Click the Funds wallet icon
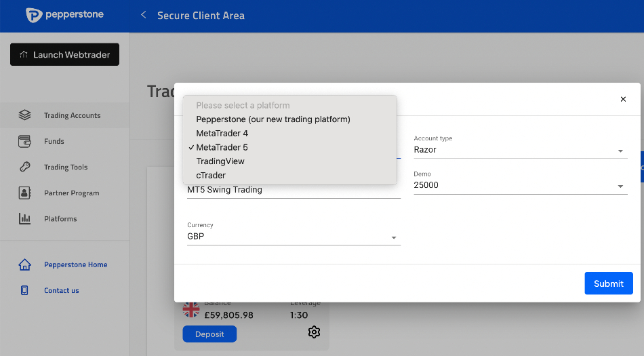 [x=24, y=141]
